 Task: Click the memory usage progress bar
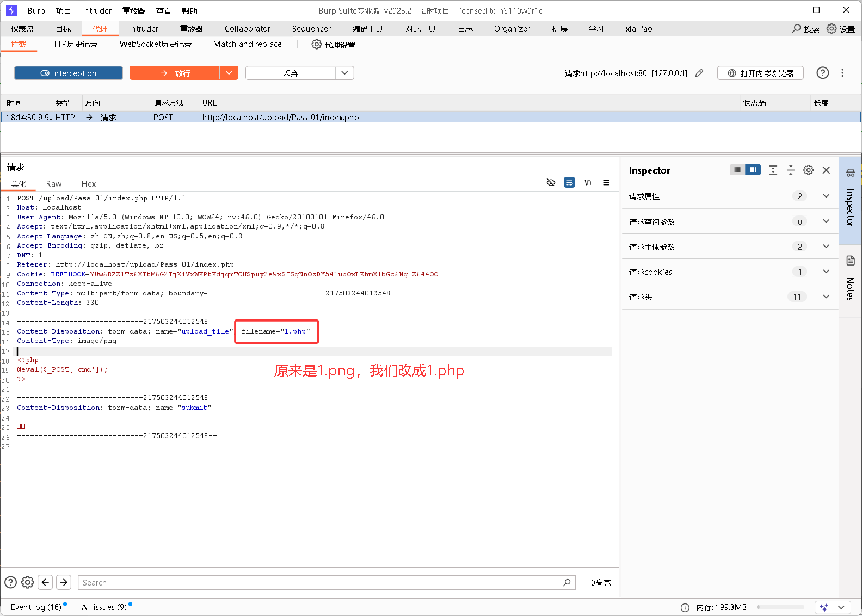pos(780,607)
